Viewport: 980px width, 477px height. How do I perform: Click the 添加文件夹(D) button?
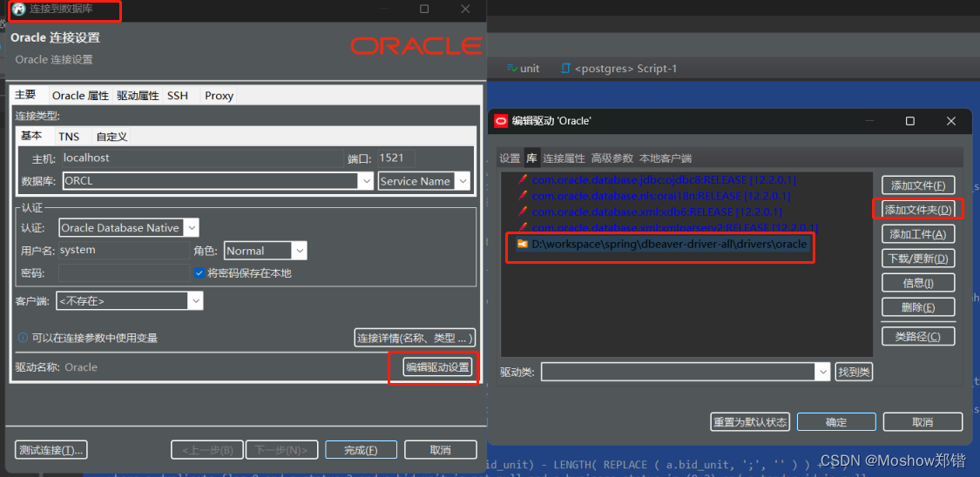tap(918, 210)
